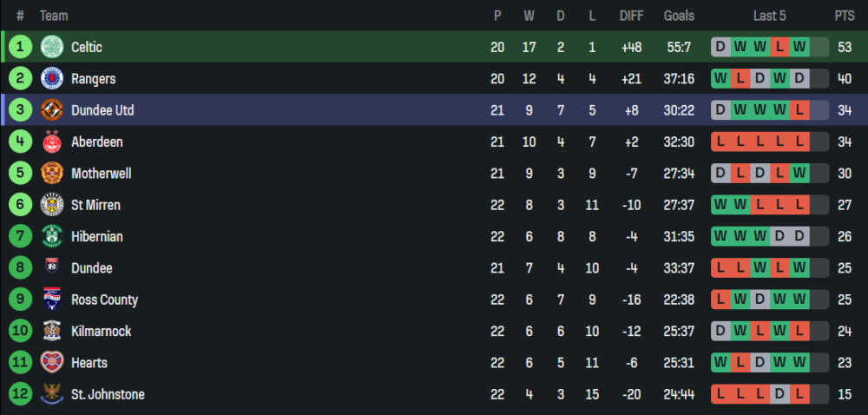This screenshot has height=415, width=868.
Task: Open the Dundee team name link
Action: (x=91, y=268)
